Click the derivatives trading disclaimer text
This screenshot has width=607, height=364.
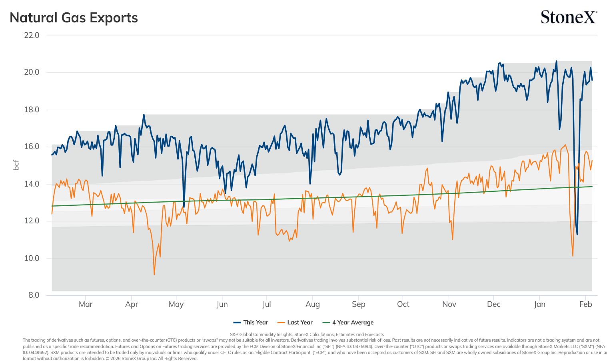point(315,349)
